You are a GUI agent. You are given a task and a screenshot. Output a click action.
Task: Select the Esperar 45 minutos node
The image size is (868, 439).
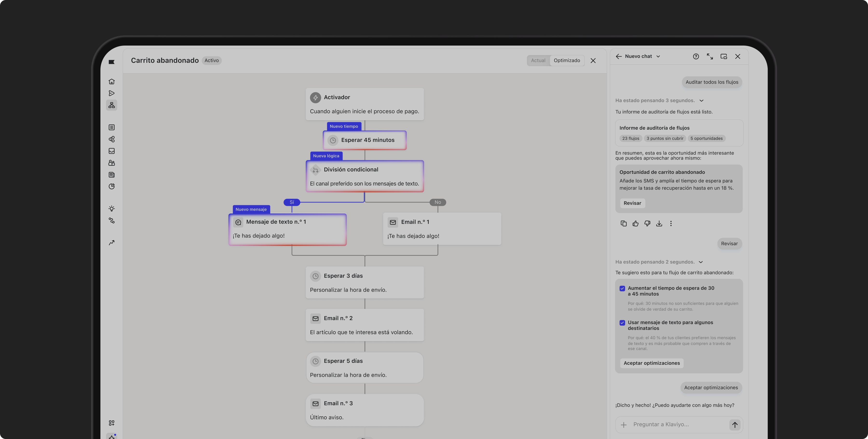pyautogui.click(x=365, y=140)
